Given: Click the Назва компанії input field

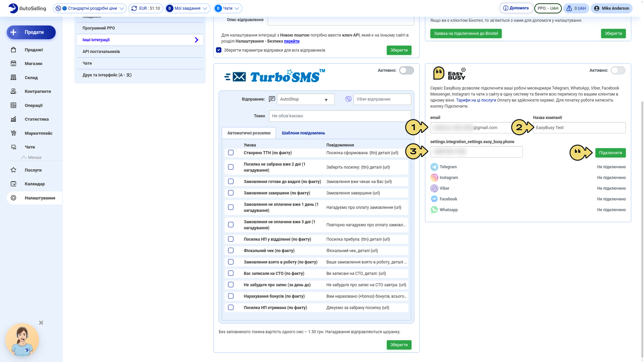Looking at the screenshot, I should [x=579, y=128].
